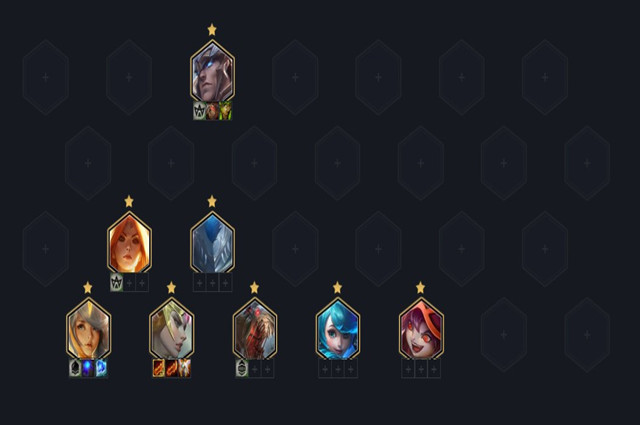Click the blue orb item under hooded champion
The height and width of the screenshot is (425, 640).
[x=88, y=368]
